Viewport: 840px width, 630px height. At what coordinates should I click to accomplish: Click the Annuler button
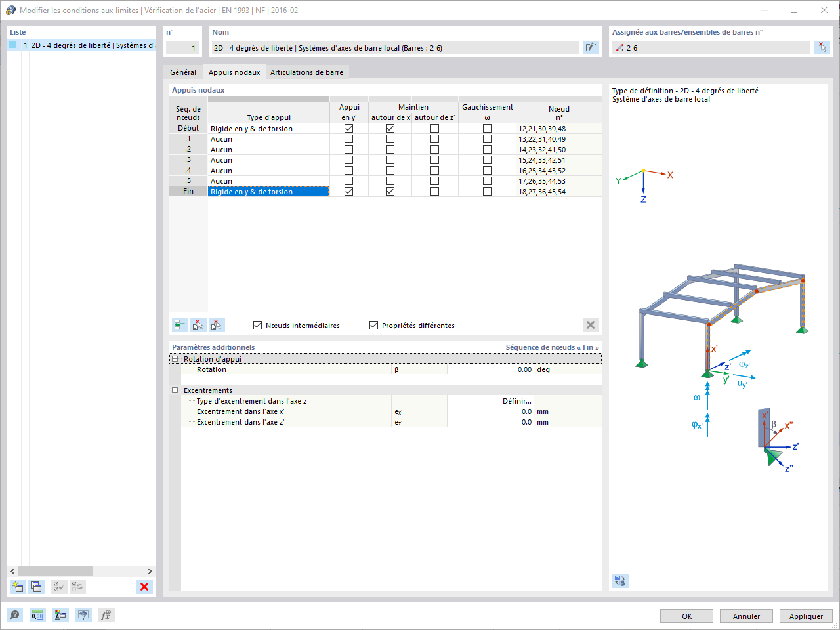tap(746, 616)
